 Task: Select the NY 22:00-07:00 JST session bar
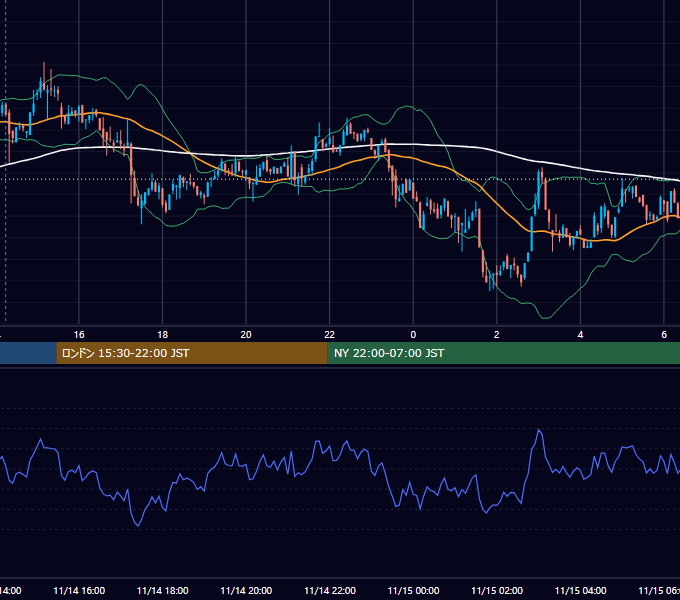[503, 353]
